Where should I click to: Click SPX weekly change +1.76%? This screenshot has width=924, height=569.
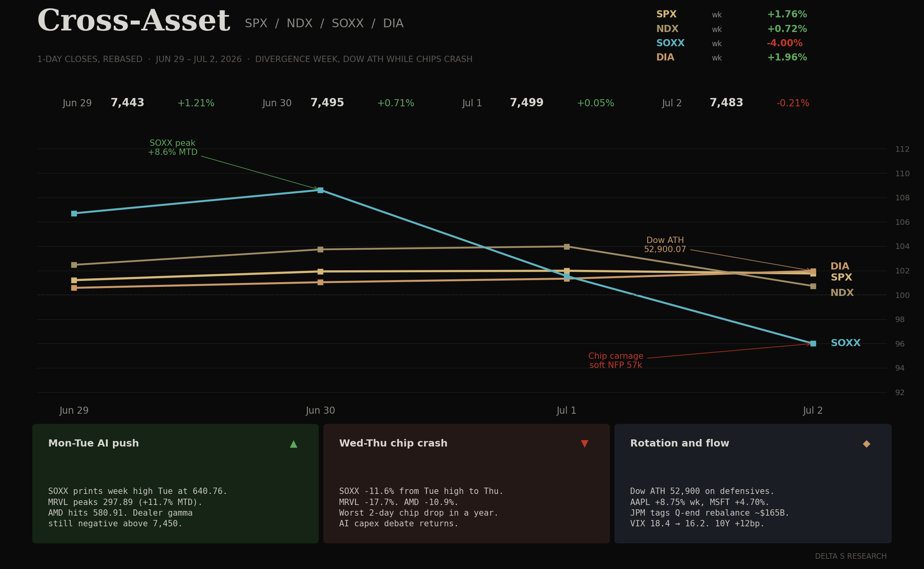(787, 14)
